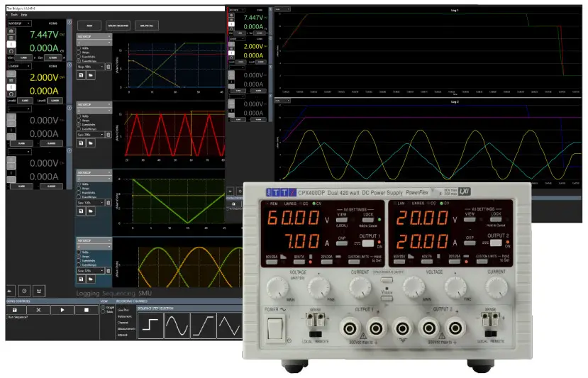This screenshot has width=588, height=378.
Task: Click the refresh icon in the 7.447V panel
Action: click(x=11, y=51)
